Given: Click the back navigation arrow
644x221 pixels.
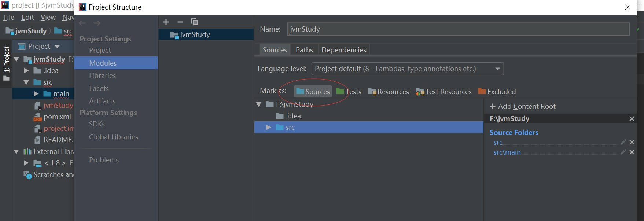Looking at the screenshot, I should [82, 23].
